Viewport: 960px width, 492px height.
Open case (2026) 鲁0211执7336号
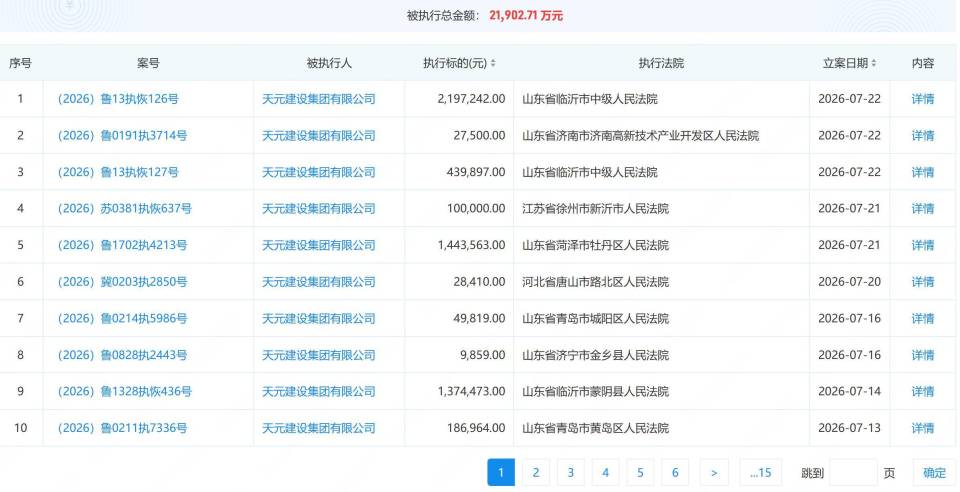[x=122, y=428]
